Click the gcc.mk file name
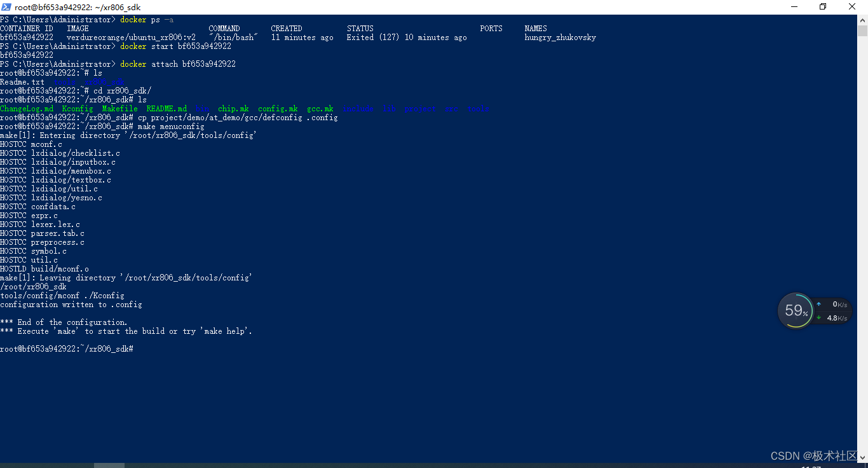This screenshot has width=868, height=468. click(x=320, y=109)
